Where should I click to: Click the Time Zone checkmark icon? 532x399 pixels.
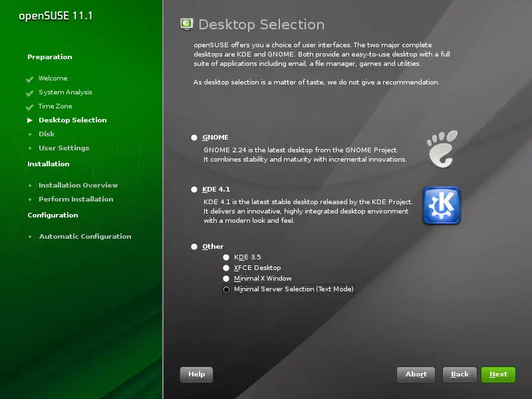pyautogui.click(x=29, y=107)
